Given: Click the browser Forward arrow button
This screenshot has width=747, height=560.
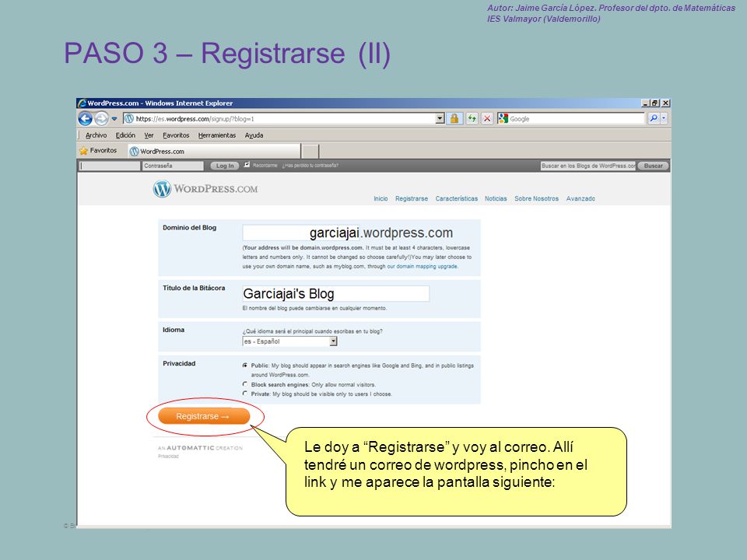Looking at the screenshot, I should pyautogui.click(x=101, y=118).
